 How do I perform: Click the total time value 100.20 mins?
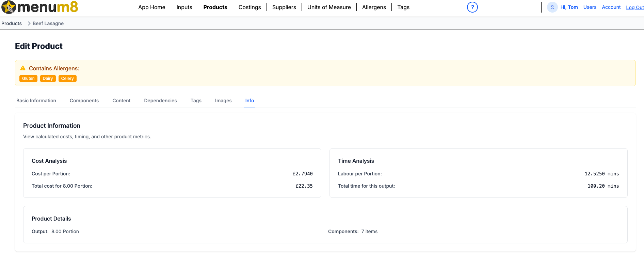[603, 186]
